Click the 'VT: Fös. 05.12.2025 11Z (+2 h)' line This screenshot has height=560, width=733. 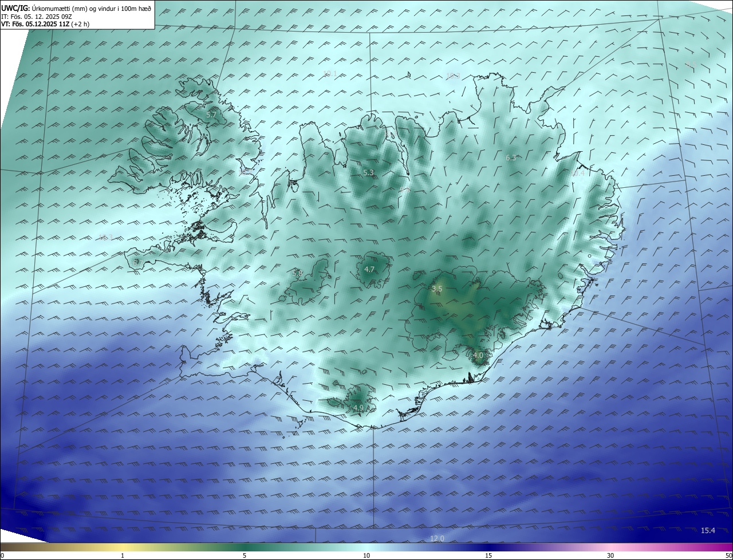coord(45,24)
